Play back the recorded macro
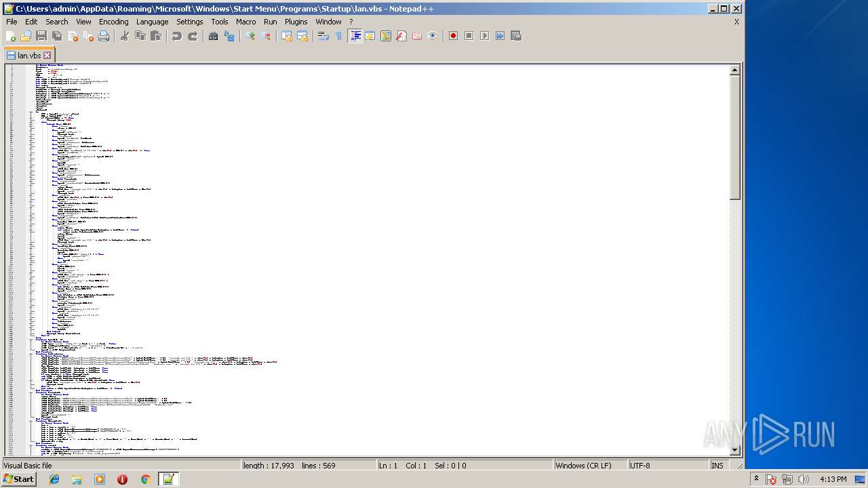Image resolution: width=868 pixels, height=488 pixels. pos(484,36)
